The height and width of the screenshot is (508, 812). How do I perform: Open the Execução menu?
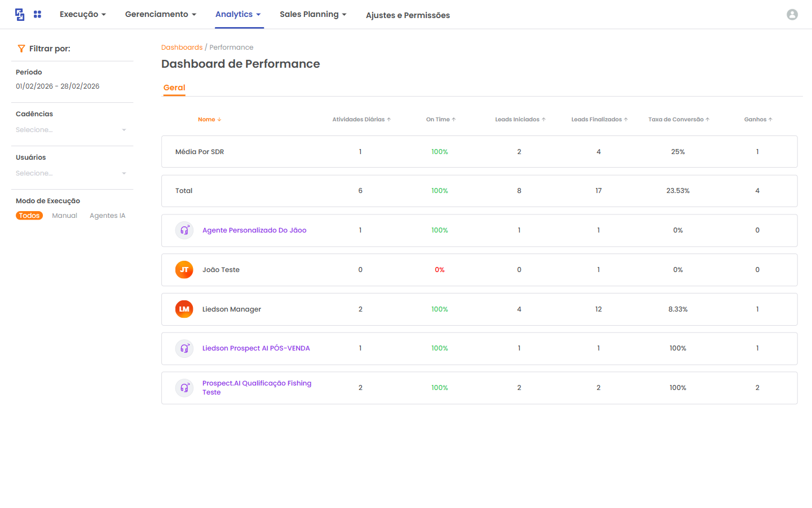pyautogui.click(x=83, y=14)
